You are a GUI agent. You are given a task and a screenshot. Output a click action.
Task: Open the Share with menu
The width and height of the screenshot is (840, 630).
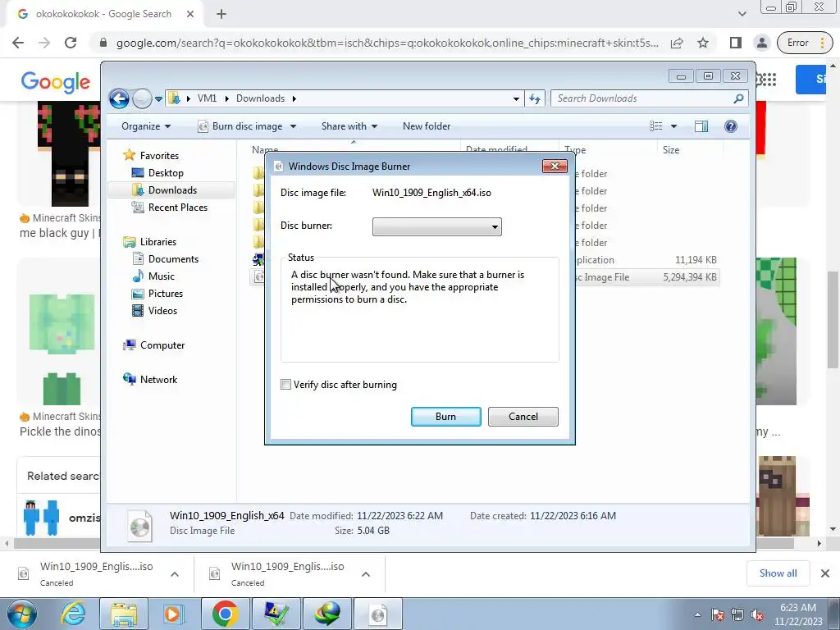point(349,126)
